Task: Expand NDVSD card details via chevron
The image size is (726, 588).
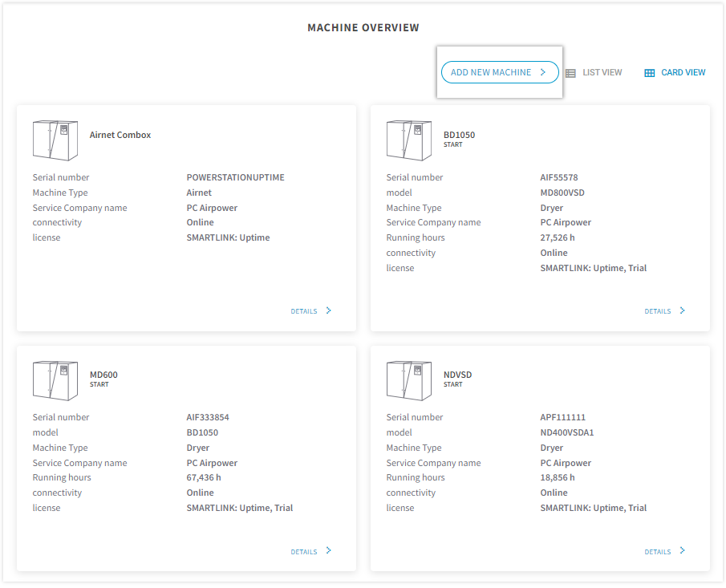Action: tap(681, 551)
